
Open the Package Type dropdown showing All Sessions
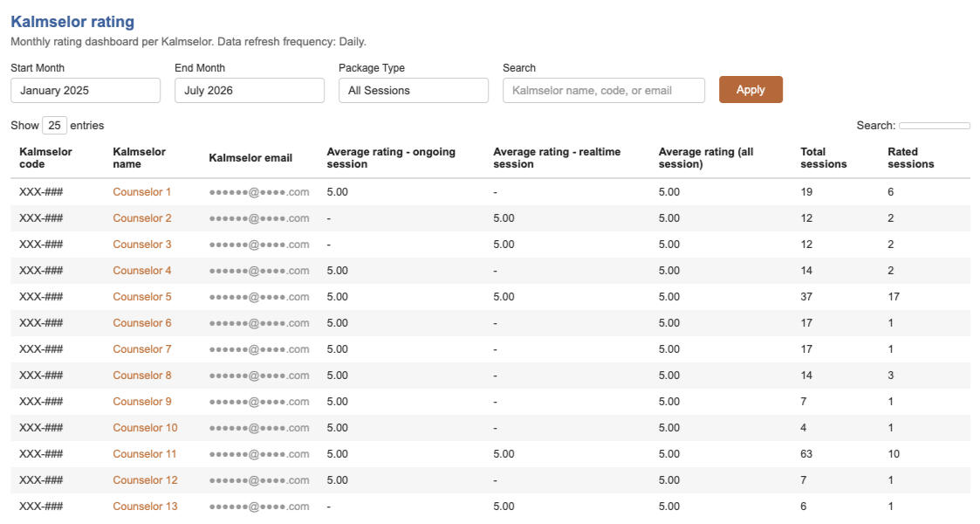pos(413,90)
